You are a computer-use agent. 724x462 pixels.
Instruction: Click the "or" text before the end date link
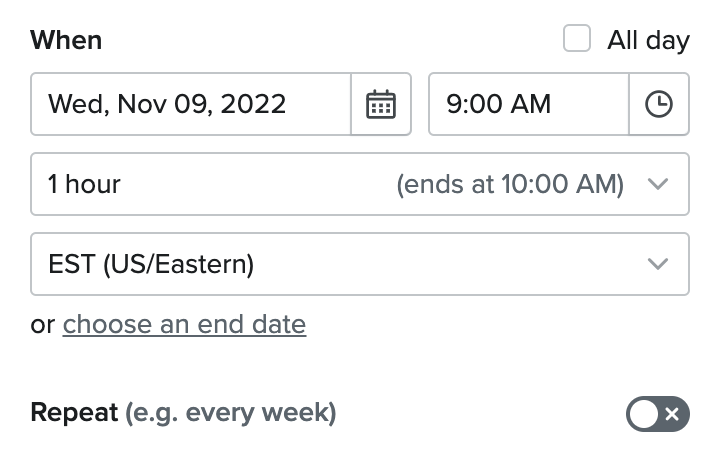click(x=42, y=325)
